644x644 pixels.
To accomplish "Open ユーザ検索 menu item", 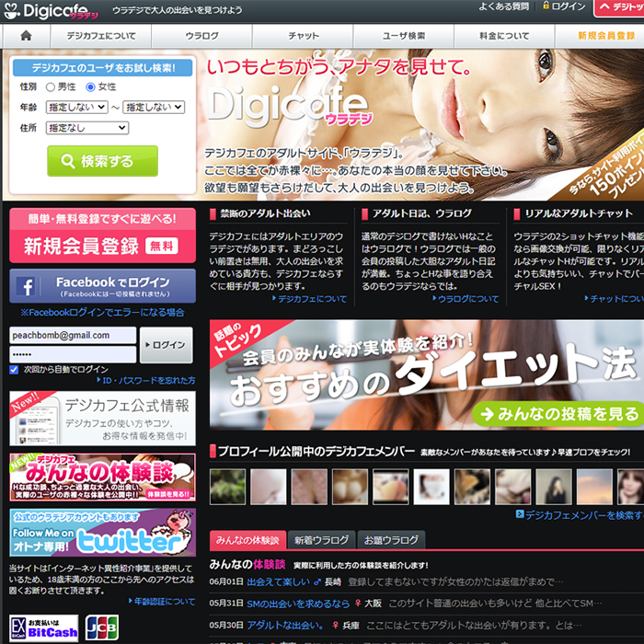I will tap(404, 36).
